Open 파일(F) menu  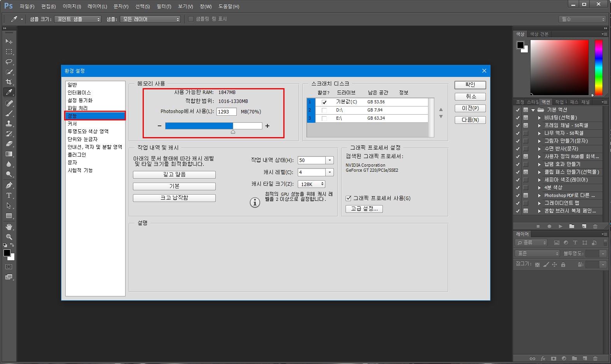pos(27,6)
